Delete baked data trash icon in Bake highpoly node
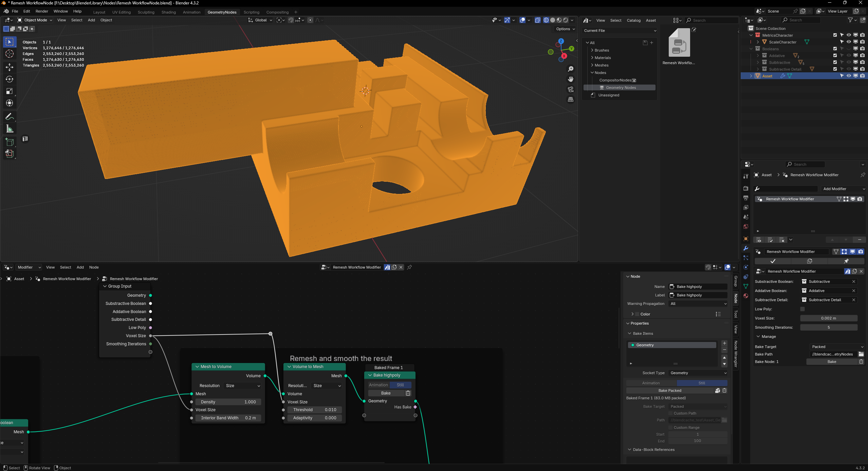Viewport: 868px width, 471px height. tap(408, 393)
